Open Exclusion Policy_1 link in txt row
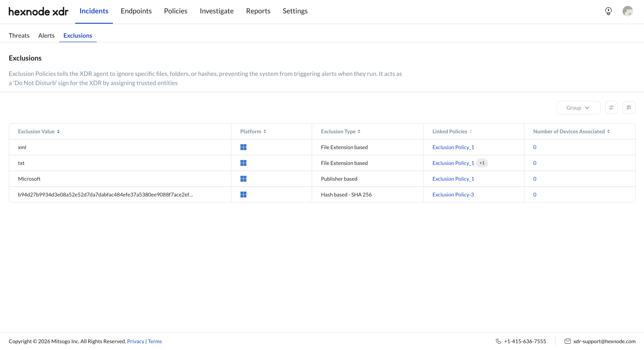644x350 pixels. click(453, 163)
